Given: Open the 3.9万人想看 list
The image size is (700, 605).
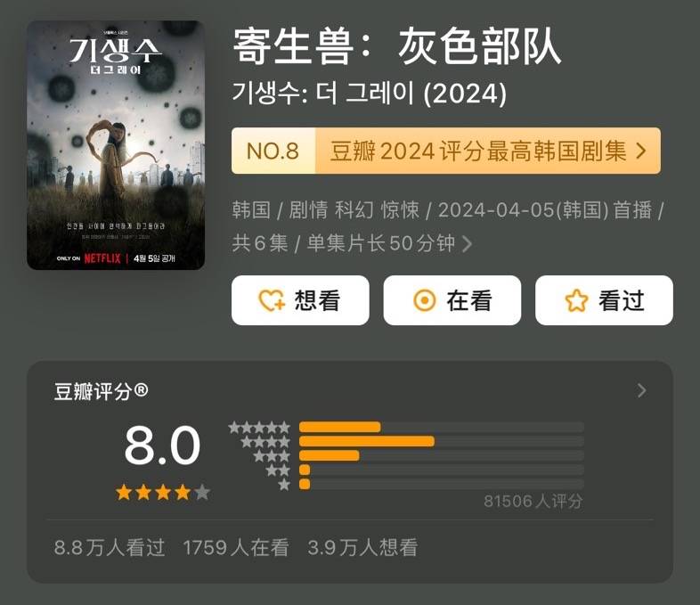Looking at the screenshot, I should point(362,548).
